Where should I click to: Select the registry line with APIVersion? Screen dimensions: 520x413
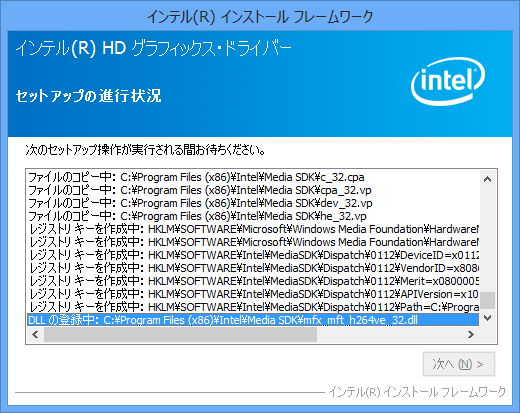point(253,294)
